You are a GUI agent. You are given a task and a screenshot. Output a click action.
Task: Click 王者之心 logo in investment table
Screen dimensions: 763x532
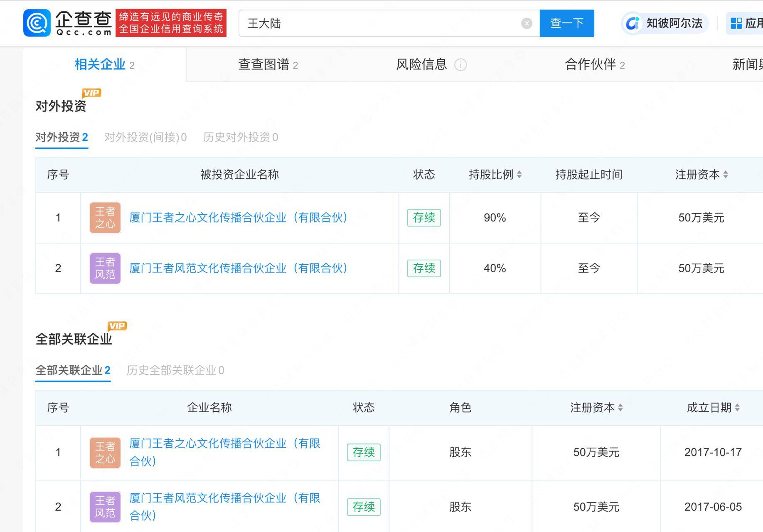[x=105, y=218]
